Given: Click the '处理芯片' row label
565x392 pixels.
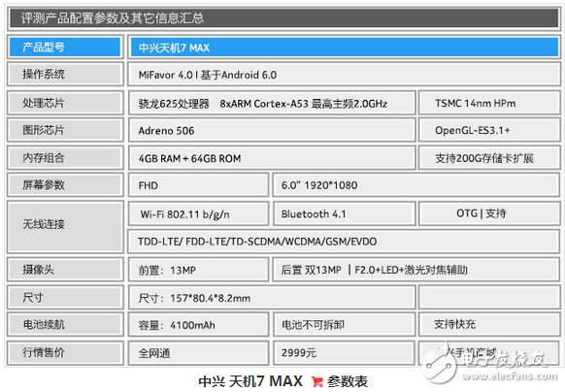Looking at the screenshot, I should pos(65,103).
